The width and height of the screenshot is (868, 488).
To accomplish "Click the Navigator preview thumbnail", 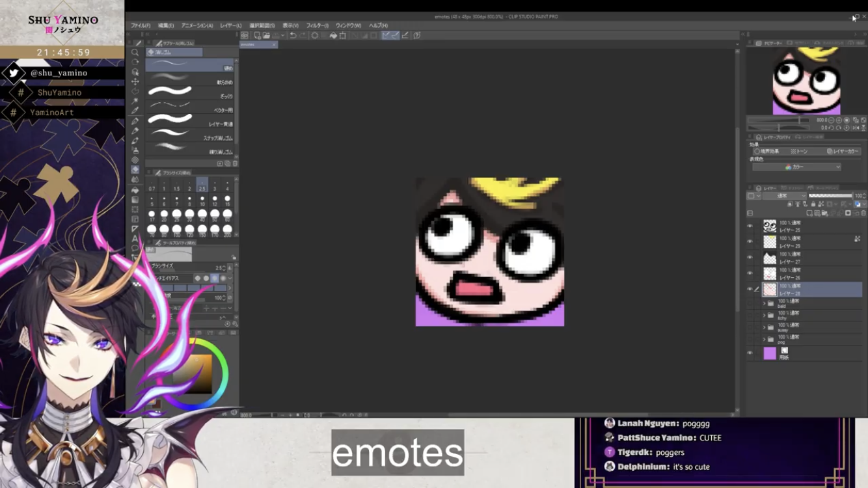I will (x=806, y=81).
